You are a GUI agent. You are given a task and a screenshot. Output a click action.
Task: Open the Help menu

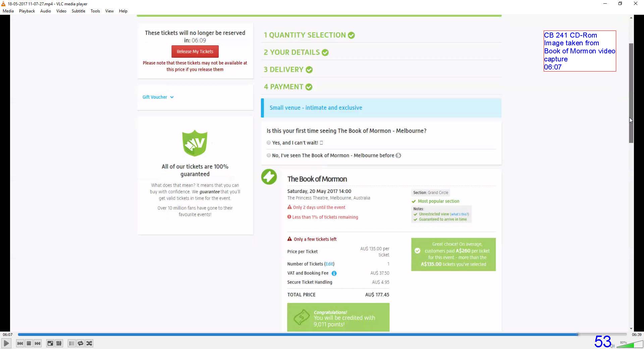coord(123,11)
